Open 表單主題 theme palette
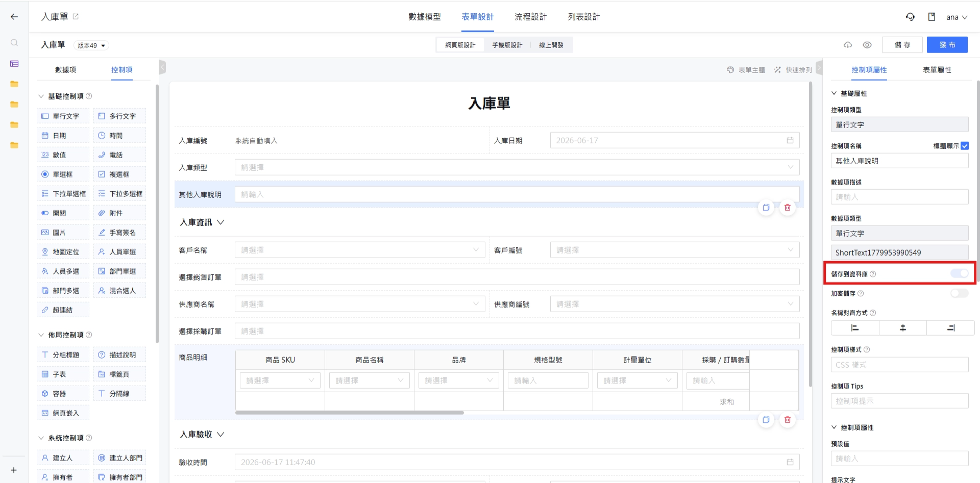 click(x=746, y=70)
